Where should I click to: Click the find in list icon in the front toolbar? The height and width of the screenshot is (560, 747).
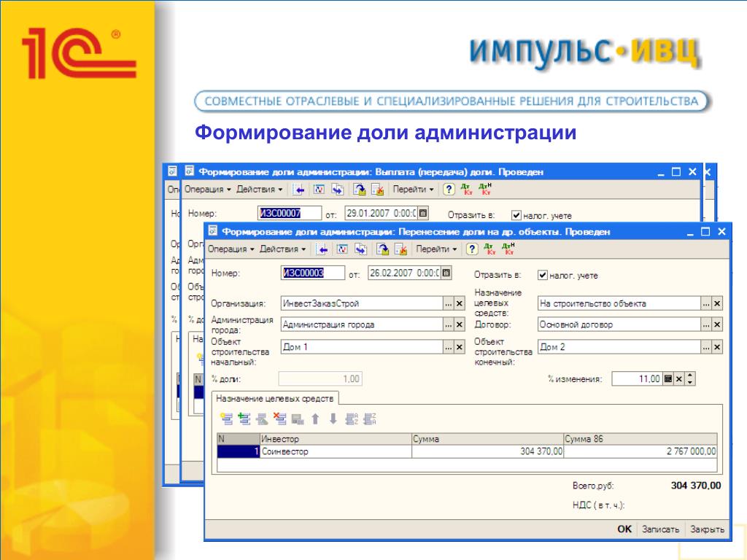click(322, 249)
